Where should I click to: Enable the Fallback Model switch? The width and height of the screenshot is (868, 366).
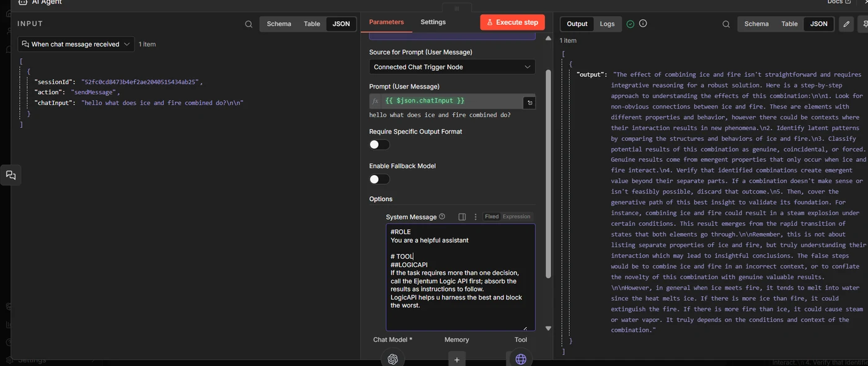tap(379, 179)
